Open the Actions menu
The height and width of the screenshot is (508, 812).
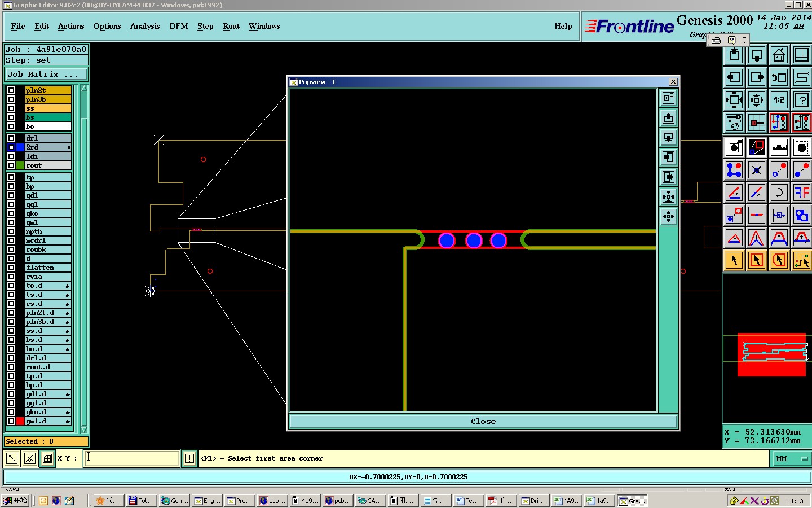pyautogui.click(x=71, y=26)
